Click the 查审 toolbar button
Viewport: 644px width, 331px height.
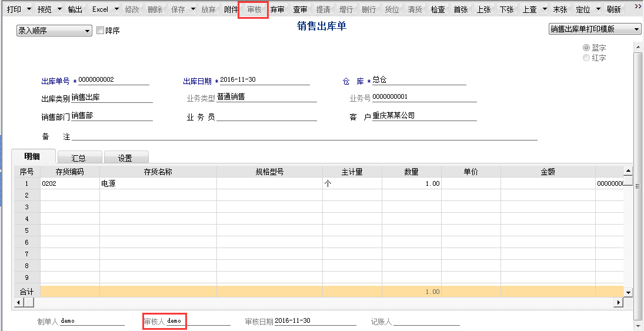300,9
